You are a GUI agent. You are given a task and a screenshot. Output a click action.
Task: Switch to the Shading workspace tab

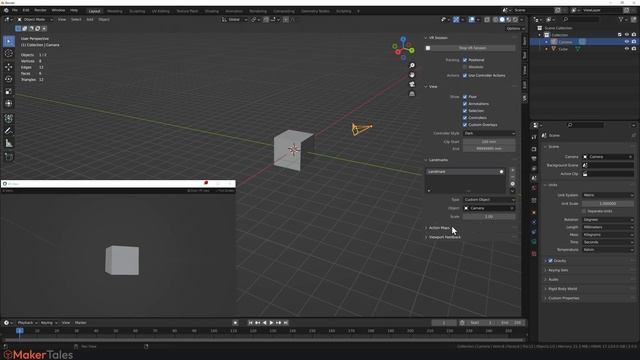tap(211, 11)
